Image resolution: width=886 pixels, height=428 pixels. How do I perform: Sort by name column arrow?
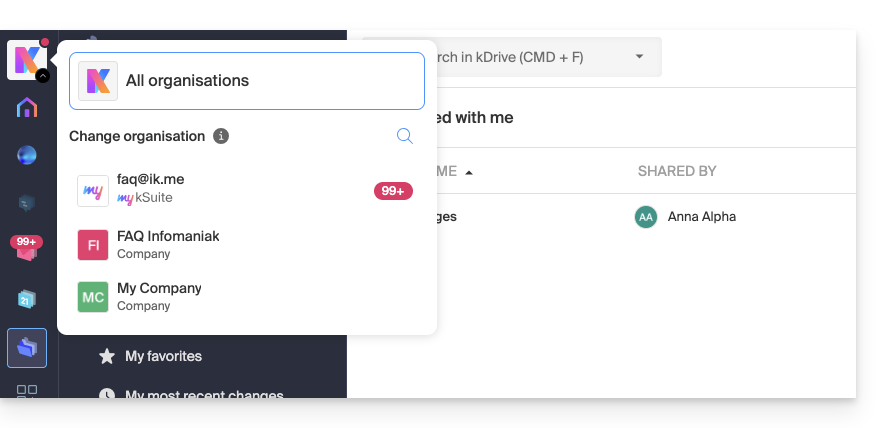click(469, 172)
